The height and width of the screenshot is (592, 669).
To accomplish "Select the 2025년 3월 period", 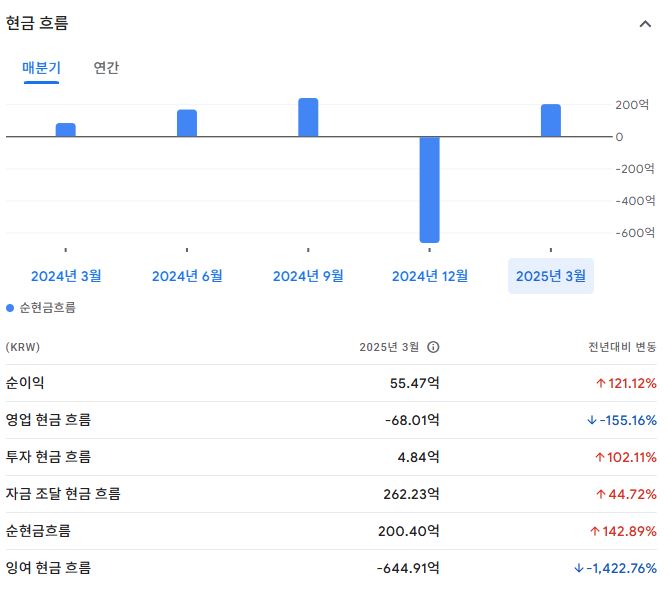I will tap(551, 276).
